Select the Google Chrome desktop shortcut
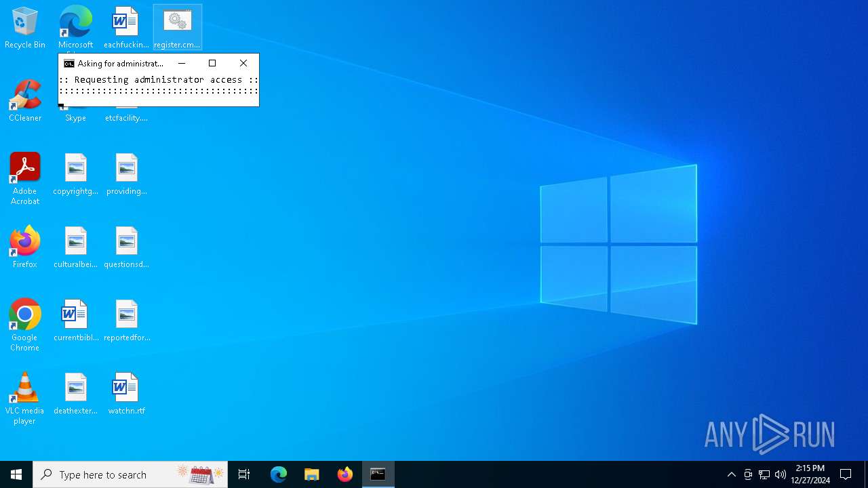The width and height of the screenshot is (868, 488). [25, 325]
